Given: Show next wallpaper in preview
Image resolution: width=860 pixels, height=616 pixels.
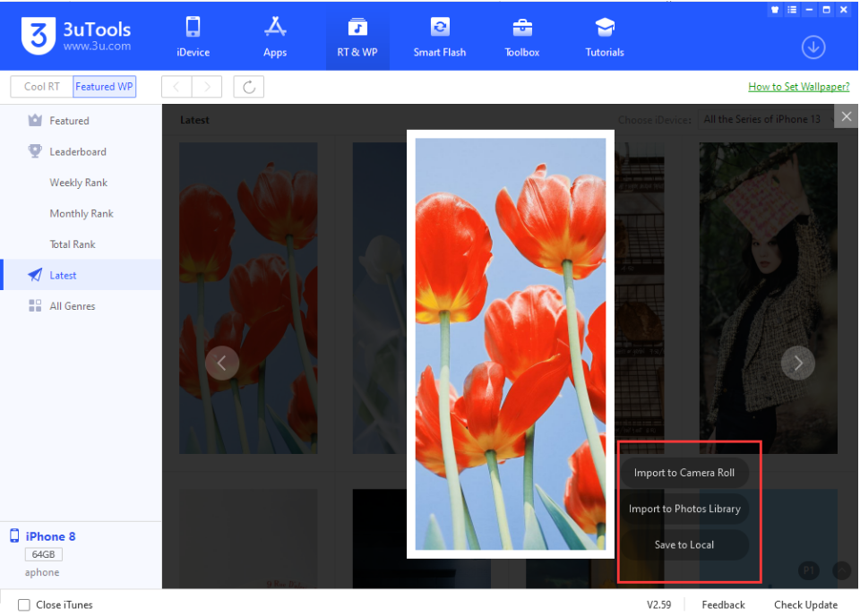Looking at the screenshot, I should point(797,363).
